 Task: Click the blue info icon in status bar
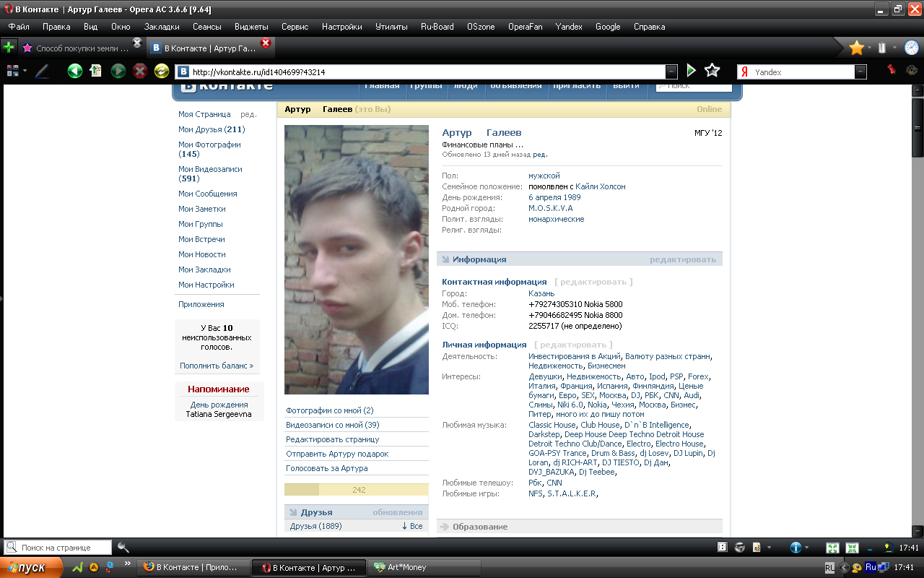(x=796, y=548)
